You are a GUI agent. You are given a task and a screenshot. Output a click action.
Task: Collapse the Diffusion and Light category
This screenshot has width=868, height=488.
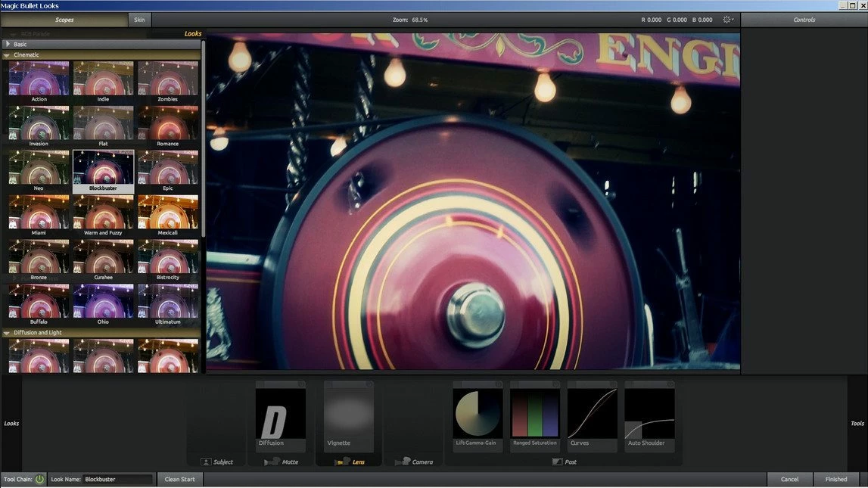pos(7,333)
